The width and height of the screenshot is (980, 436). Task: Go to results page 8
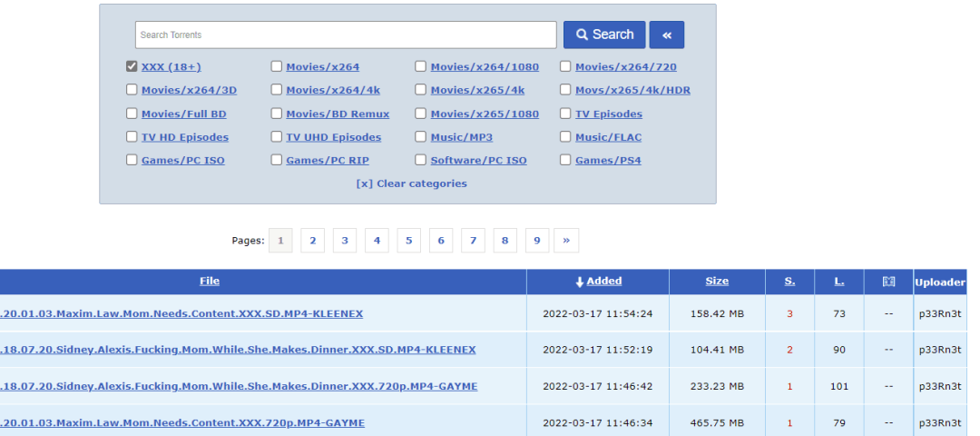[505, 240]
